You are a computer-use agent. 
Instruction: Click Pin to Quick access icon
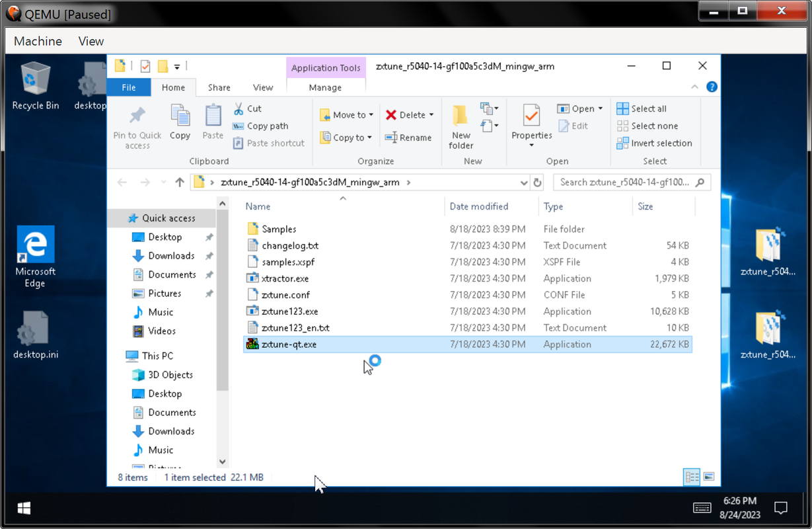tap(137, 116)
